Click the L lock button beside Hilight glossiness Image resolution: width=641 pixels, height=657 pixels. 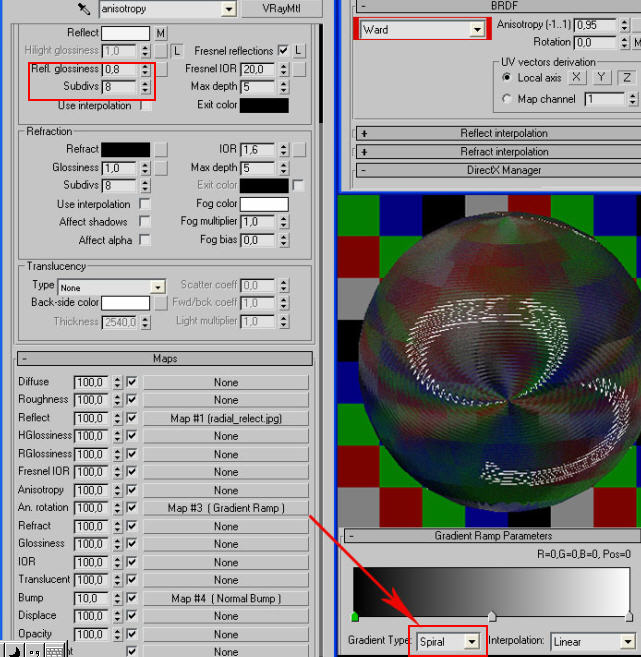pos(177,51)
